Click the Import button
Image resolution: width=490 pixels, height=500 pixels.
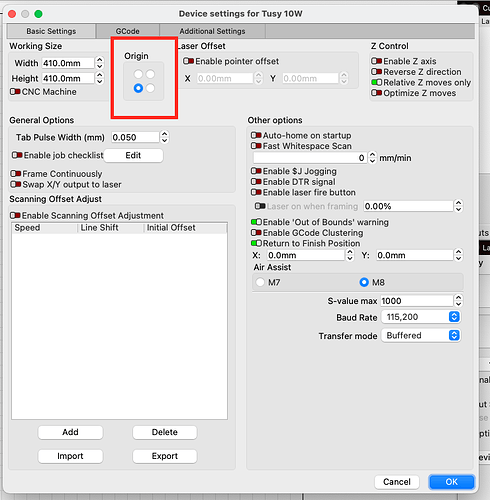pos(70,456)
